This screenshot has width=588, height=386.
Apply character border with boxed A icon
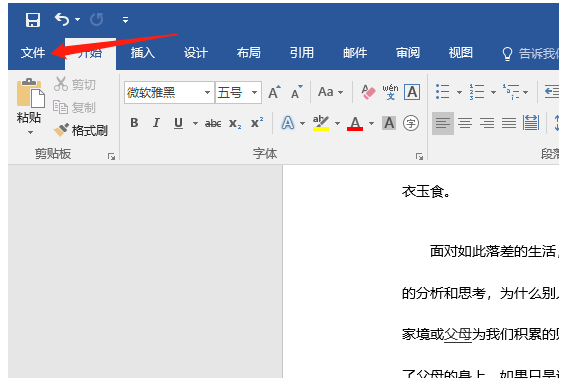pos(412,92)
